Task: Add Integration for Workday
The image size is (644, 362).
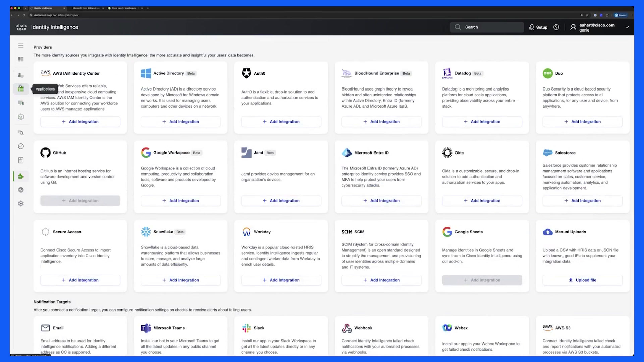Action: pyautogui.click(x=281, y=280)
